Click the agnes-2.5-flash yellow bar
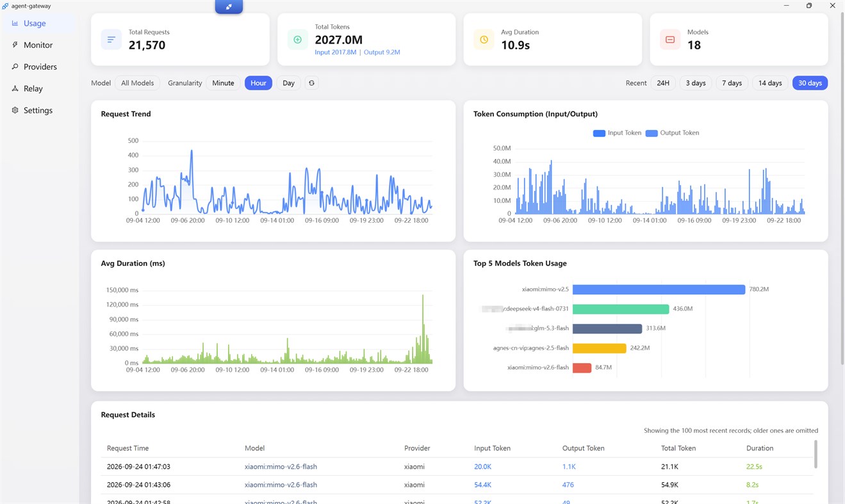This screenshot has width=845, height=504. tap(599, 348)
